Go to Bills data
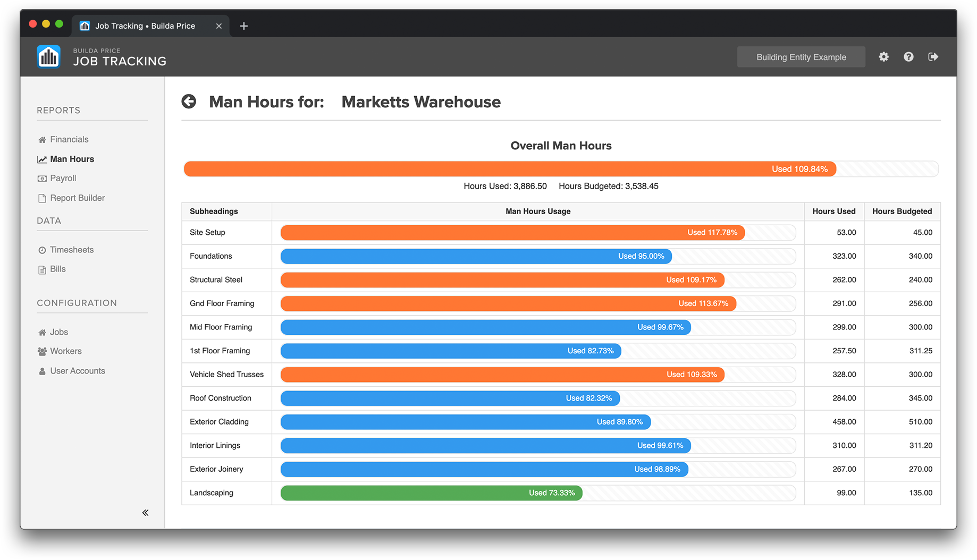This screenshot has width=977, height=560. [57, 269]
